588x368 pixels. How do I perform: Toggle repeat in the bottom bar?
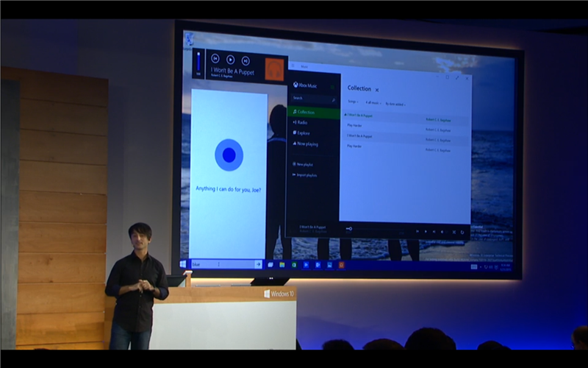point(462,233)
